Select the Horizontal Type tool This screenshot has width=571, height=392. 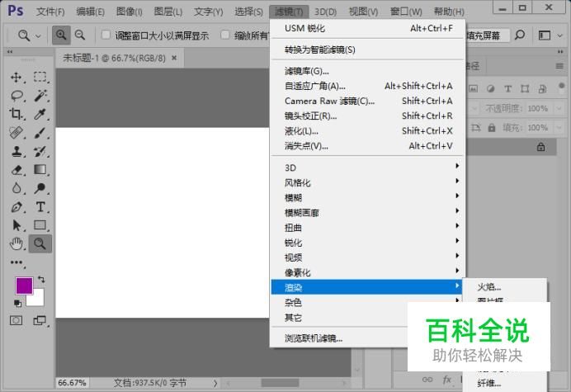[40, 207]
